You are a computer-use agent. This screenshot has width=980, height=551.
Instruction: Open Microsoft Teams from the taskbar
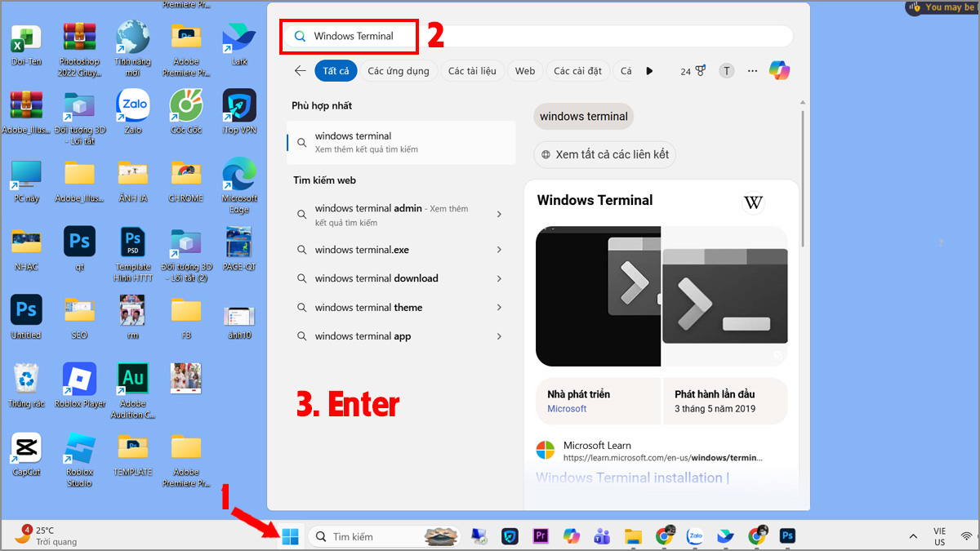point(602,536)
